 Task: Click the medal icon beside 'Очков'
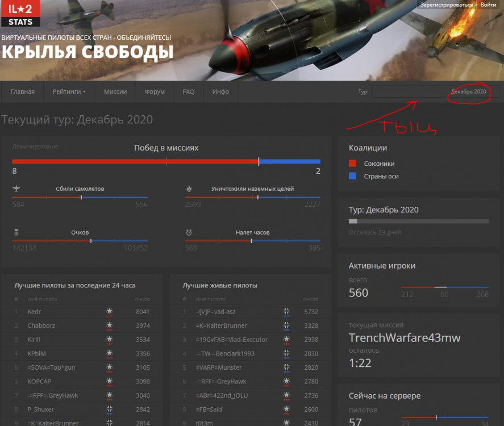pyautogui.click(x=15, y=231)
